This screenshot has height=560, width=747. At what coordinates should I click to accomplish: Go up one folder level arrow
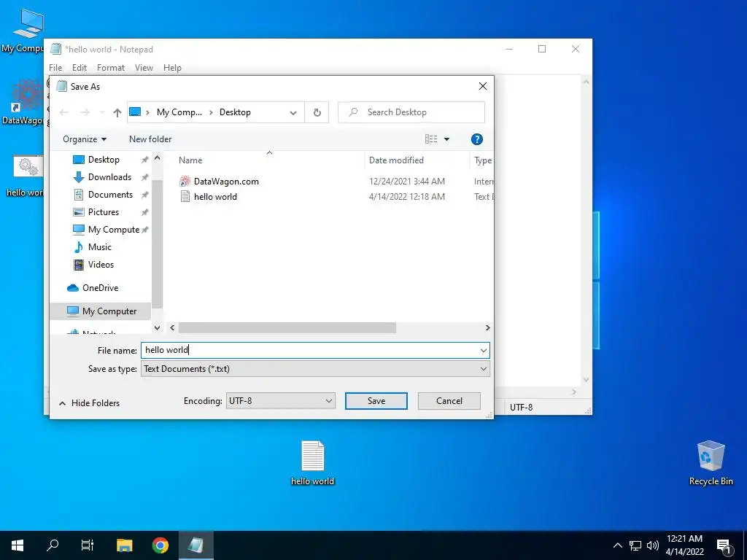click(117, 112)
